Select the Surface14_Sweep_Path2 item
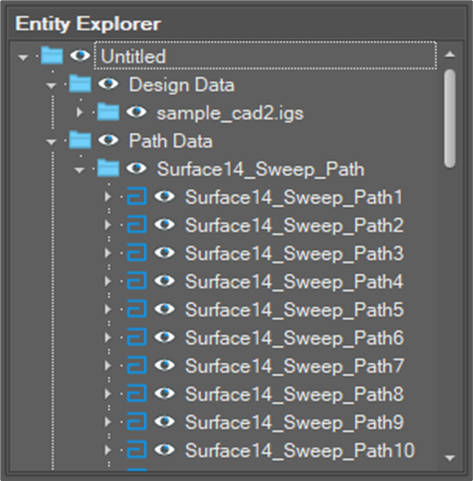Viewport: 473px width, 481px height. pyautogui.click(x=294, y=225)
